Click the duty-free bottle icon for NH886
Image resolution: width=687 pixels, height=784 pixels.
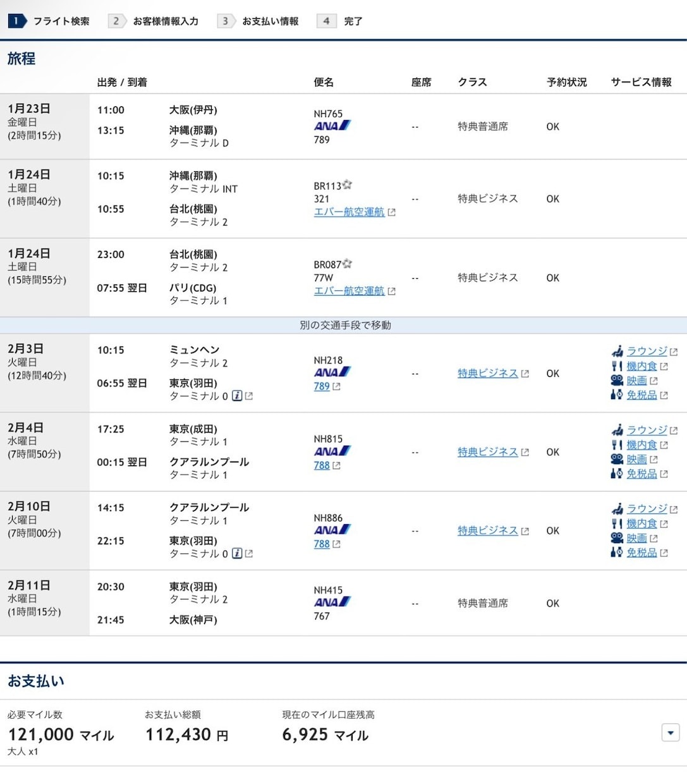click(x=617, y=553)
